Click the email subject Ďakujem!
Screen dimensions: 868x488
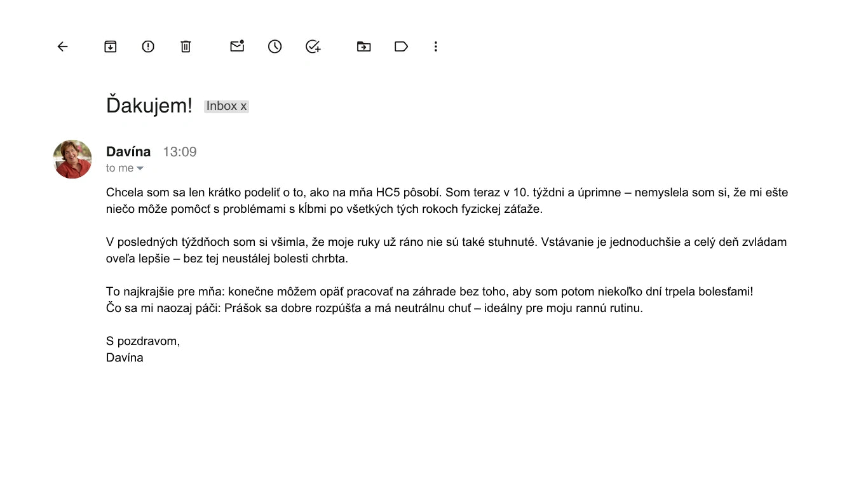[149, 105]
